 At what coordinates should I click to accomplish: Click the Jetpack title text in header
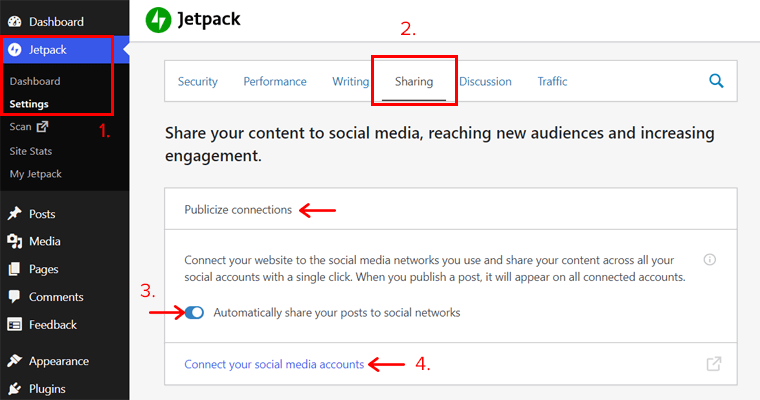pos(209,20)
